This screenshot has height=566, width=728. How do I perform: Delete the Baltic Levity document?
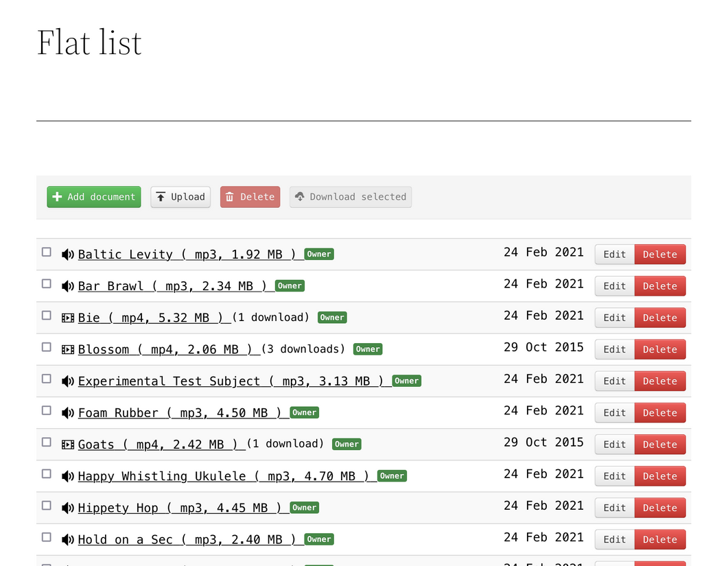(x=660, y=255)
